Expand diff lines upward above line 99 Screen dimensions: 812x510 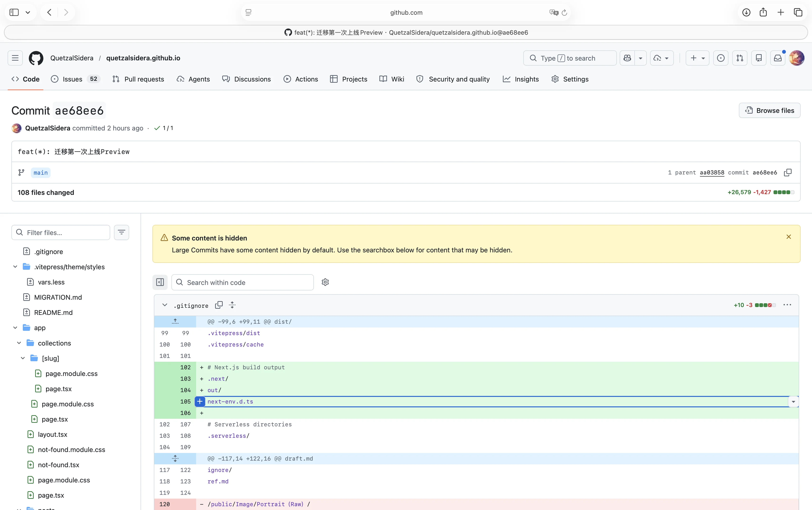click(x=175, y=322)
